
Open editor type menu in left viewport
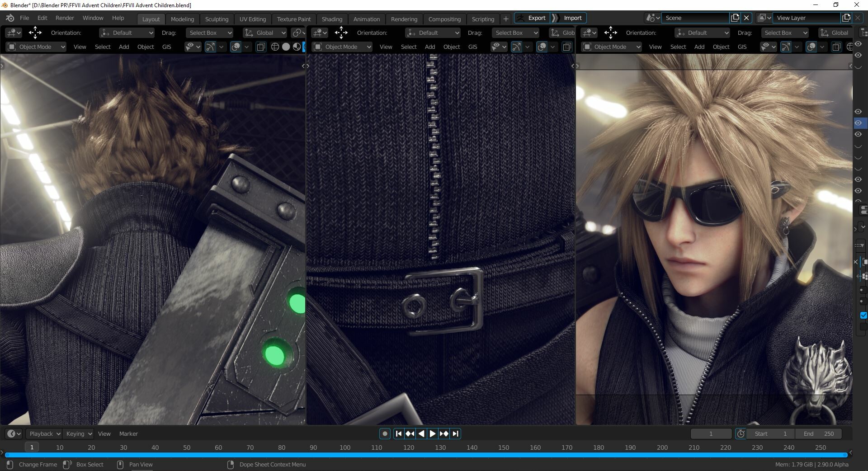click(x=14, y=33)
